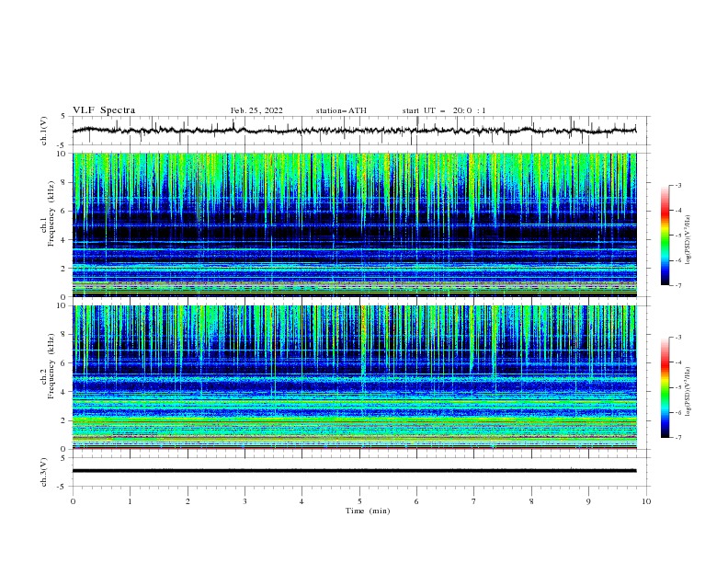Click the "ch.3(V)" axis label

point(44,472)
